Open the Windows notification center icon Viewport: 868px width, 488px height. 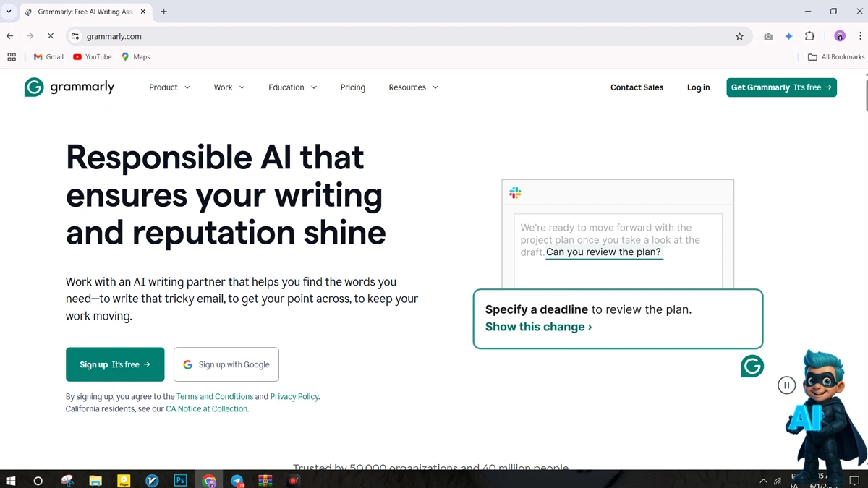point(854,481)
